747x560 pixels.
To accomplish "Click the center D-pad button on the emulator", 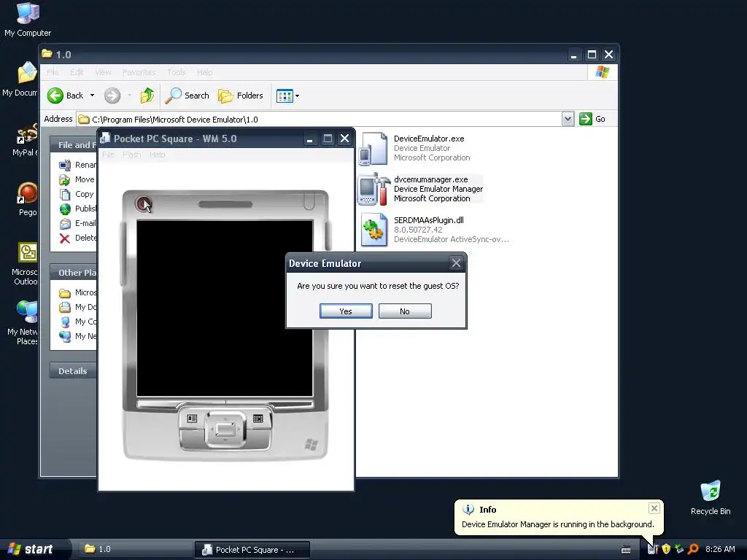I will 225,429.
